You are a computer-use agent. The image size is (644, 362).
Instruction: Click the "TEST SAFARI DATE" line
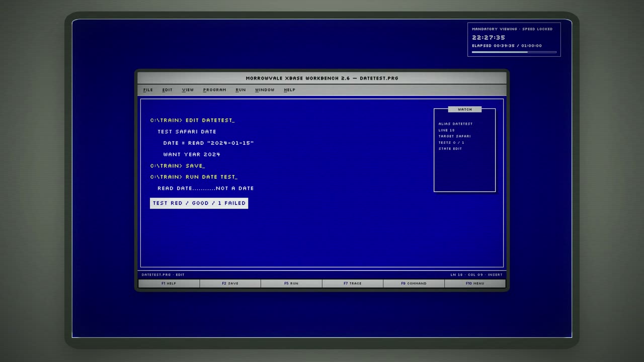(187, 132)
